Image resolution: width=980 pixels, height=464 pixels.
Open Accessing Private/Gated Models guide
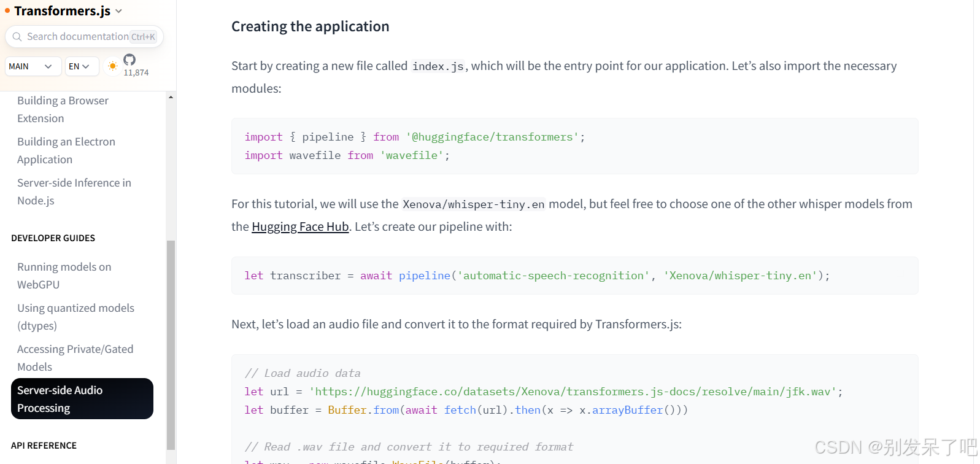tap(75, 358)
